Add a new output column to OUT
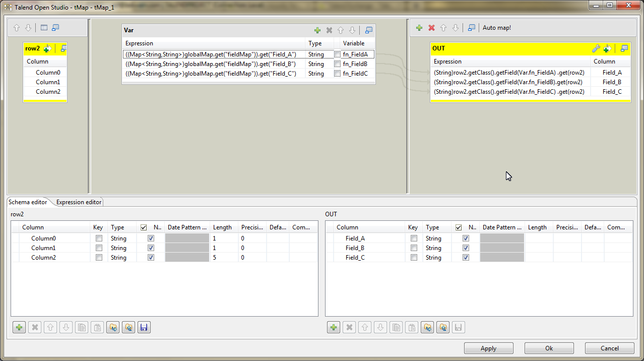 pos(608,48)
